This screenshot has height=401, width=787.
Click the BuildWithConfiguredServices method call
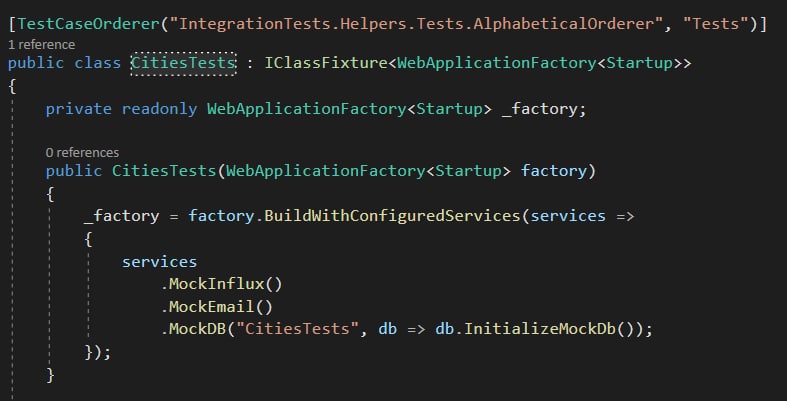point(392,216)
